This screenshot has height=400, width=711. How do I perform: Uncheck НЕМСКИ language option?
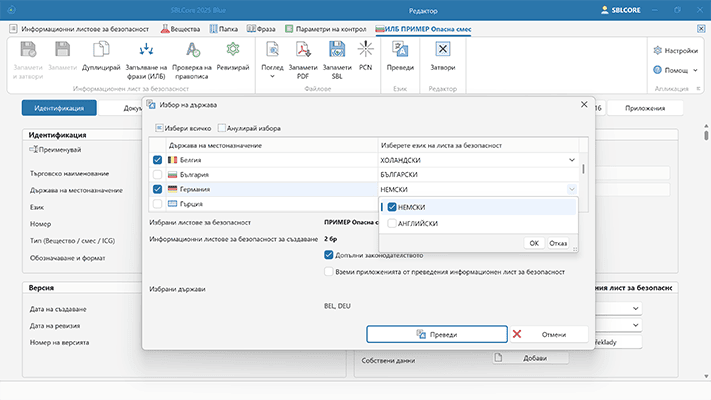coord(392,207)
